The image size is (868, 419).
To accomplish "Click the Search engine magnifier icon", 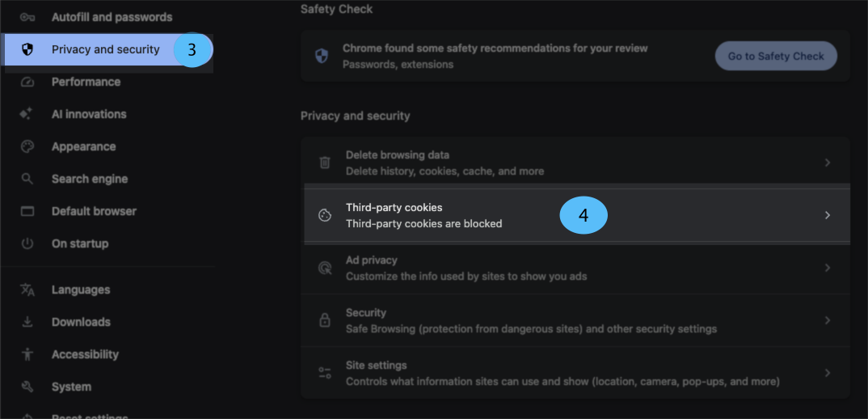I will click(27, 179).
